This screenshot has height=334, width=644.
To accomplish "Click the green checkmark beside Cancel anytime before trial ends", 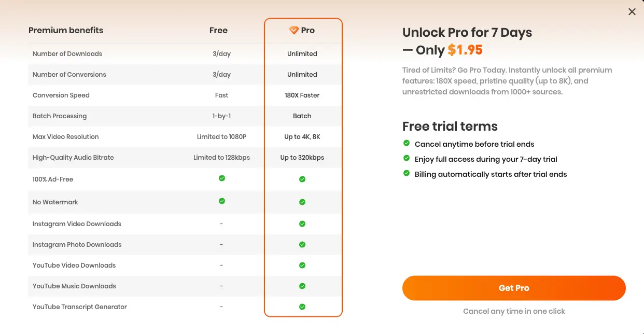I will click(406, 144).
